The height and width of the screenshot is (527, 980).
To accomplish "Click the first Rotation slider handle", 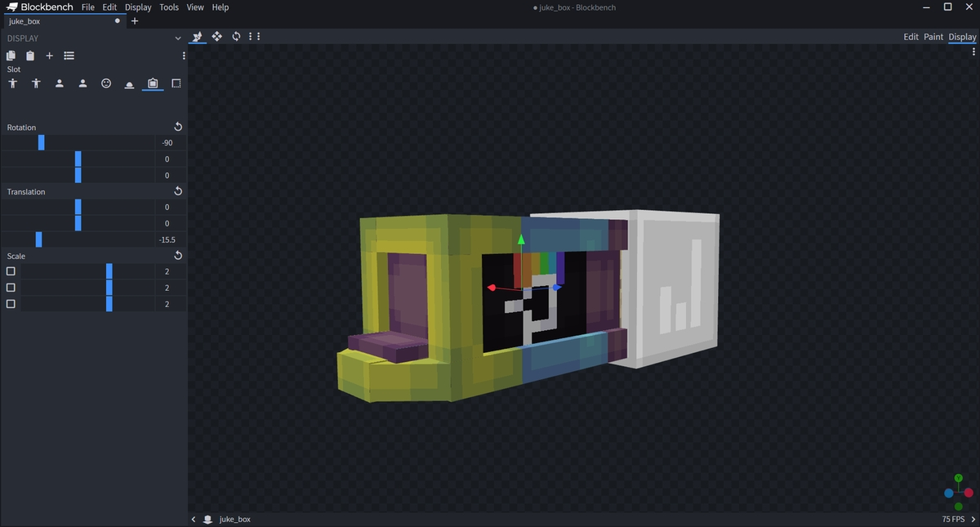I will 42,143.
